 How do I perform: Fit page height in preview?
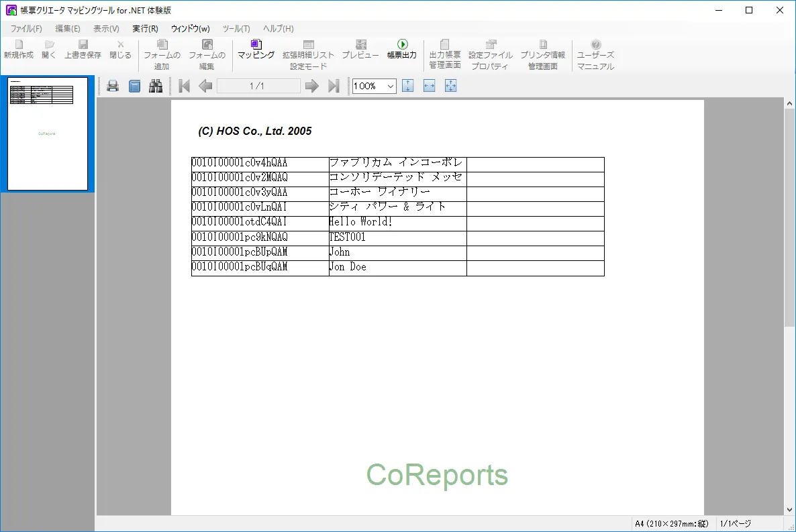point(407,86)
